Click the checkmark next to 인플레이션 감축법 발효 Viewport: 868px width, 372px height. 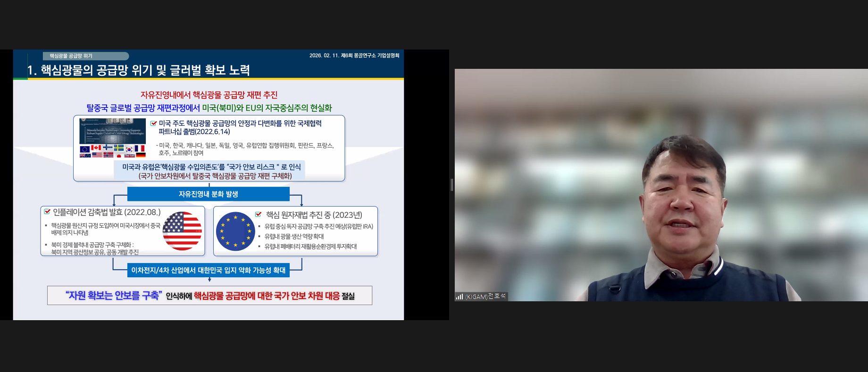pos(47,212)
